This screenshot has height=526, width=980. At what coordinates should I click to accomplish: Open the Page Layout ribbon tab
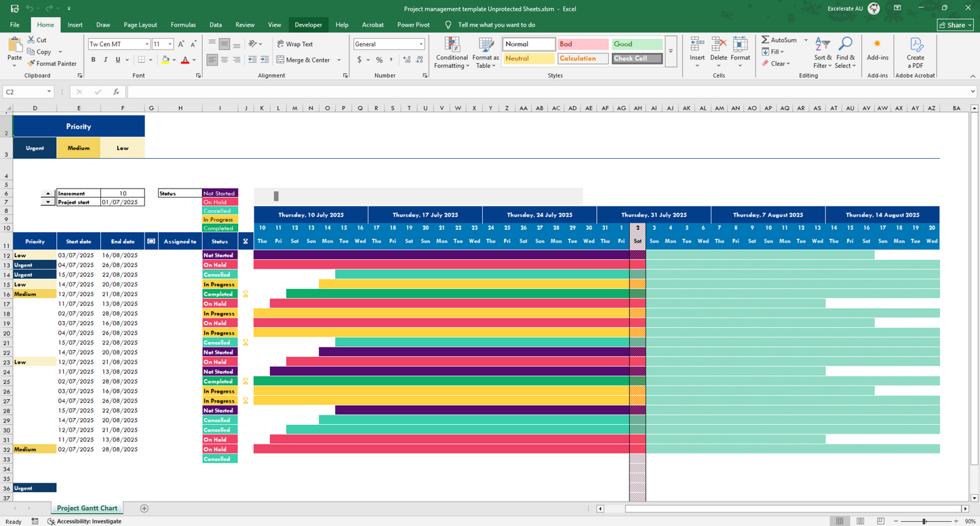click(x=140, y=24)
